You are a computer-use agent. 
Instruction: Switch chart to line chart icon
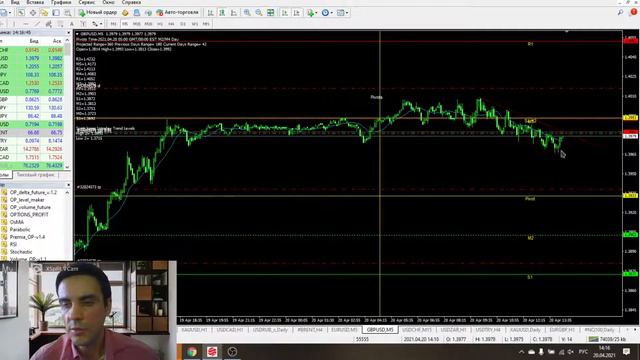tap(234, 13)
